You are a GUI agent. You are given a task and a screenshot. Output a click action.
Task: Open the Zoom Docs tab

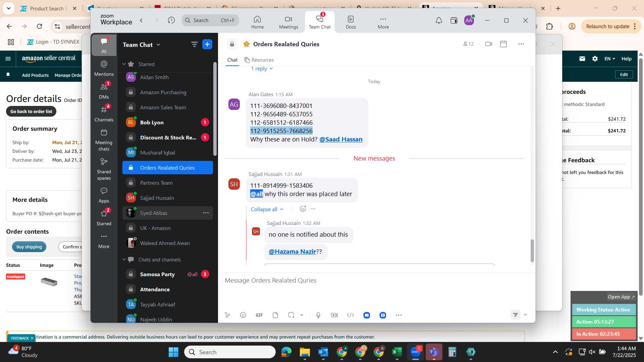(351, 22)
